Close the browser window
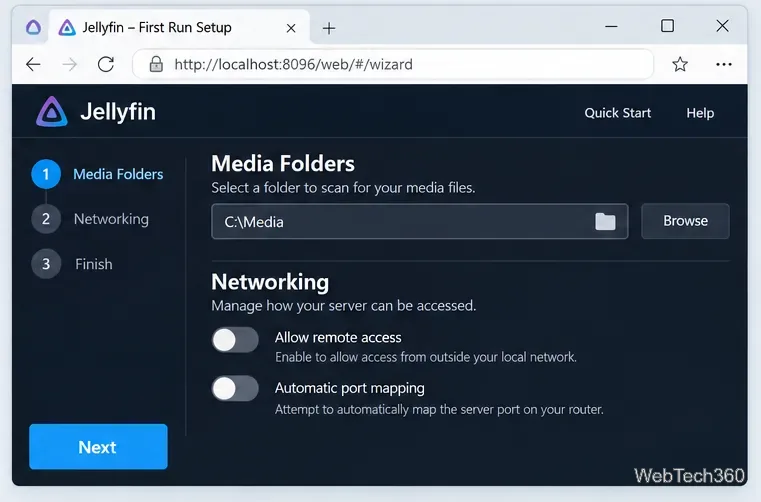The height and width of the screenshot is (502, 761). pyautogui.click(x=722, y=26)
